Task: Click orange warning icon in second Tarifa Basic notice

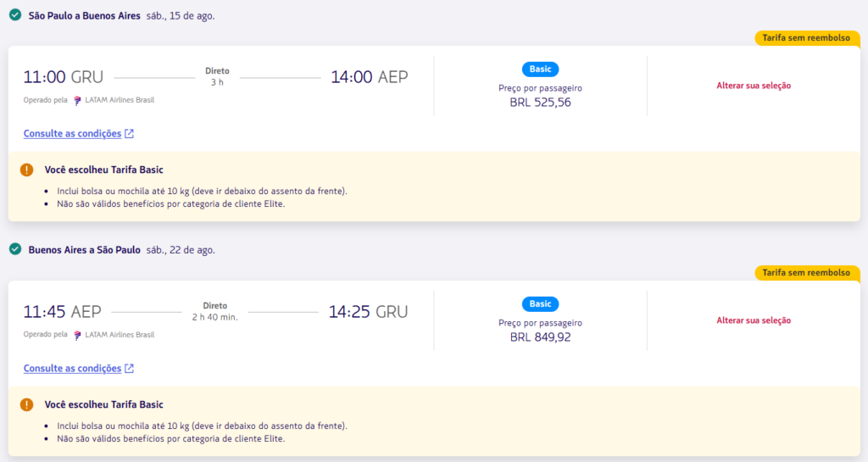Action: point(26,404)
